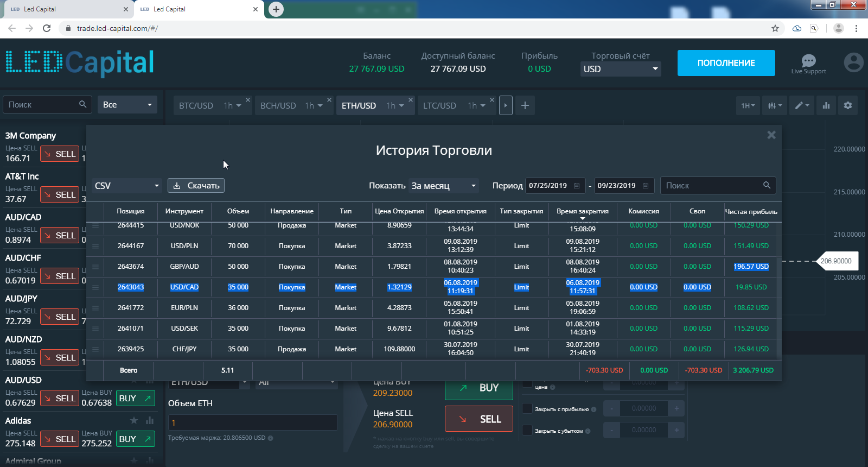The width and height of the screenshot is (868, 467).
Task: Focus the Объем ETH volume field
Action: tap(253, 422)
